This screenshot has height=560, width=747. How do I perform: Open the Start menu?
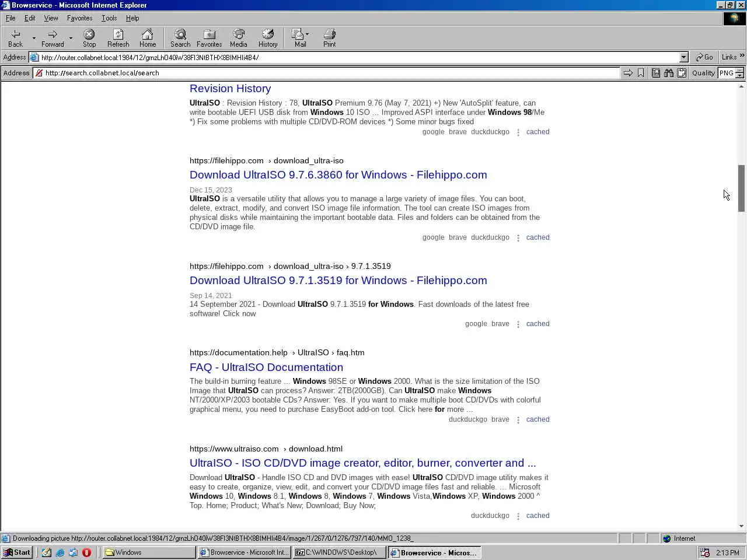(x=17, y=552)
